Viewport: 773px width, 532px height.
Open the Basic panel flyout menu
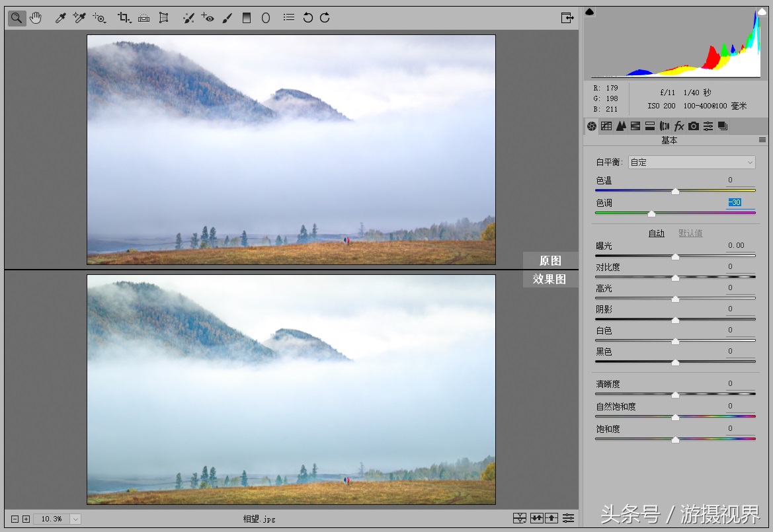coord(761,139)
